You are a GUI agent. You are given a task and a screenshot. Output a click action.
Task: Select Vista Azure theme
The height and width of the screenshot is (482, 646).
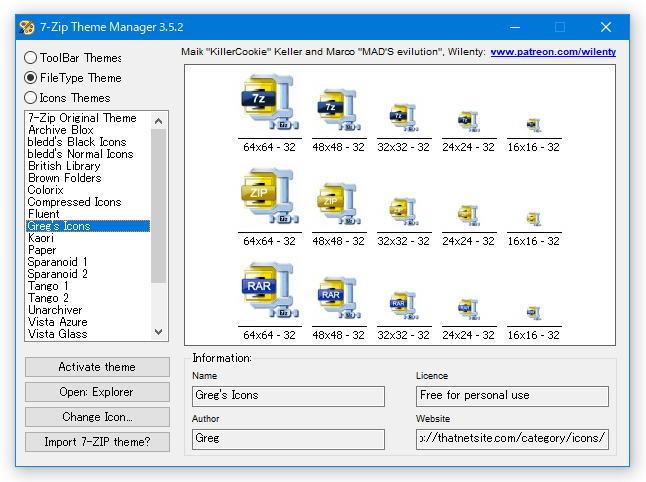click(x=88, y=322)
